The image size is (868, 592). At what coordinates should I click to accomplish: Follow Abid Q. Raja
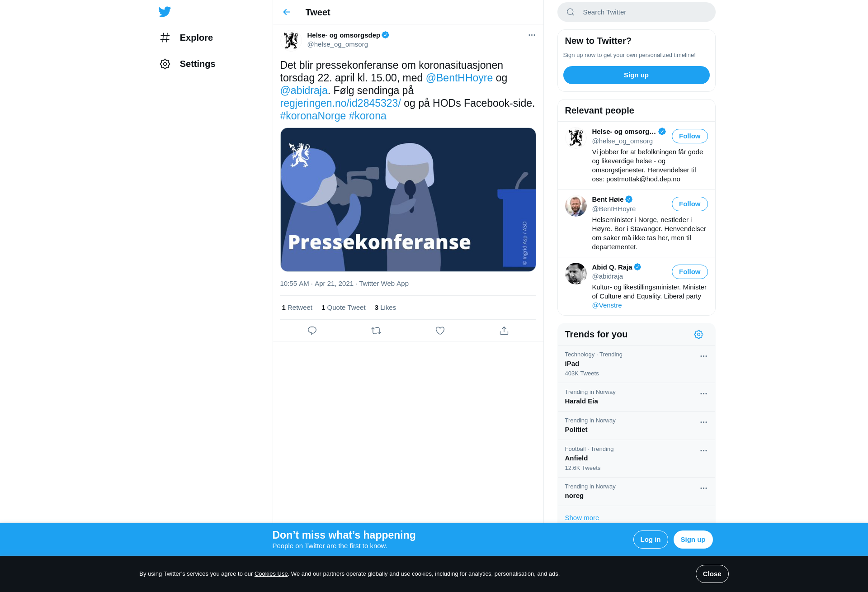click(689, 272)
